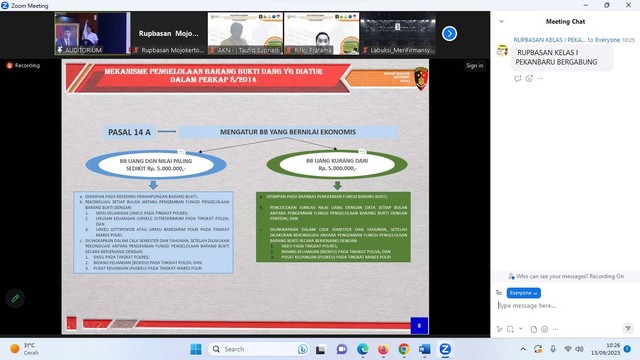This screenshot has height=360, width=640.
Task: Click the Sign in button
Action: 474,65
